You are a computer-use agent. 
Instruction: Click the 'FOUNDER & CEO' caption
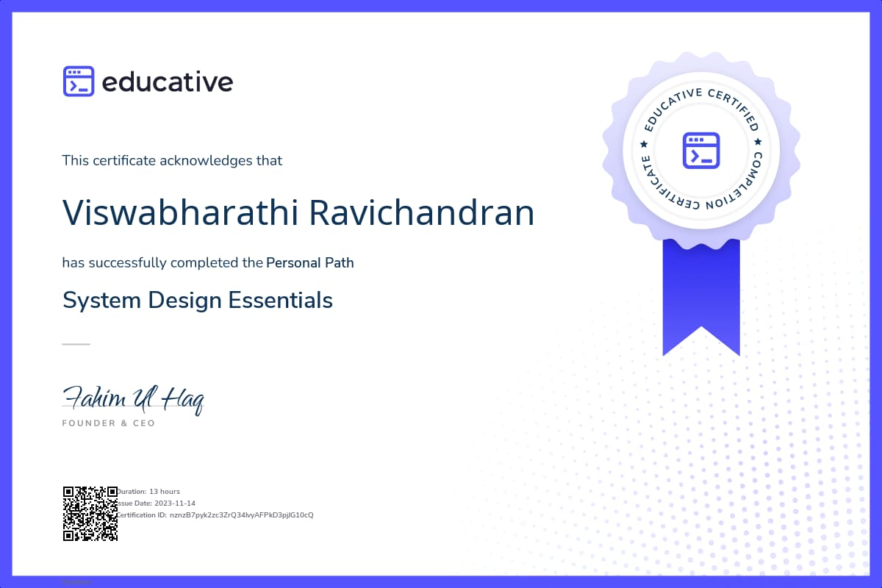[109, 423]
